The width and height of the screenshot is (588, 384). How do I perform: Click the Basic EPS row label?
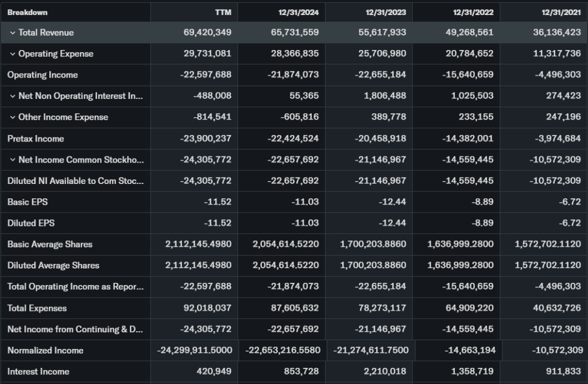click(x=26, y=202)
